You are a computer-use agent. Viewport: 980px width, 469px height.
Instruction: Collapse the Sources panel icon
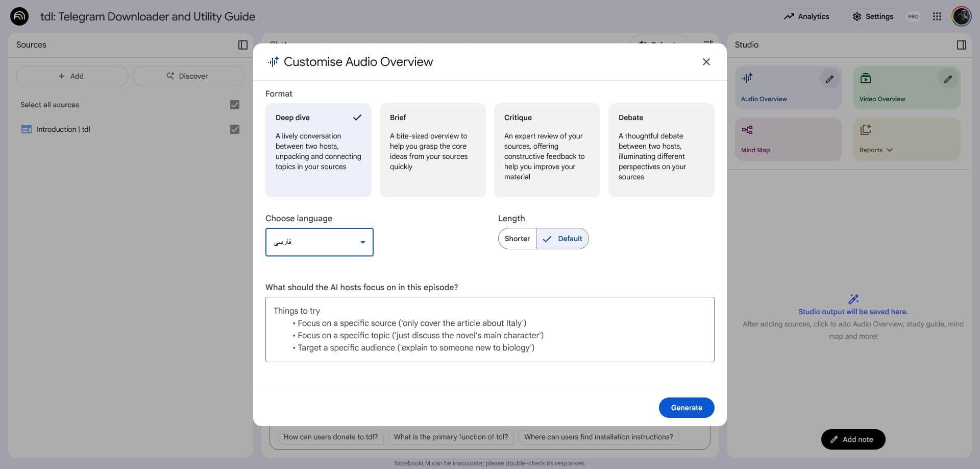coord(243,45)
